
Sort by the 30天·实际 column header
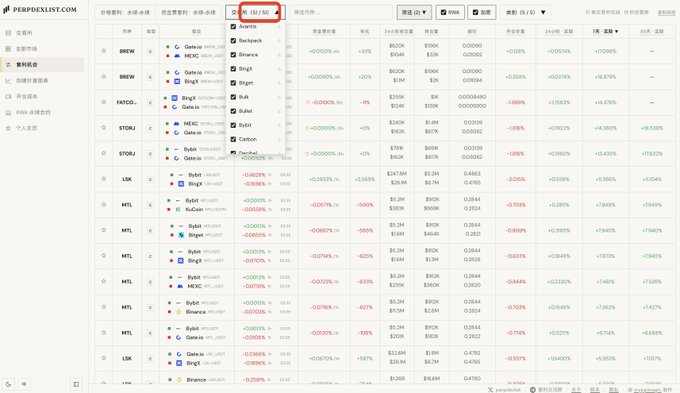(651, 31)
